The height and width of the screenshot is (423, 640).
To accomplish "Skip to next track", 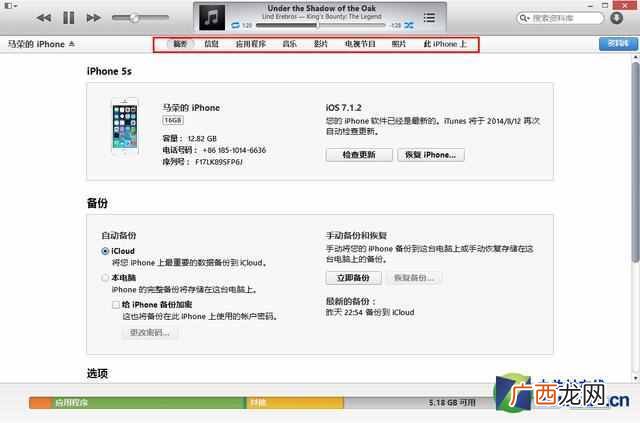I will pos(93,18).
